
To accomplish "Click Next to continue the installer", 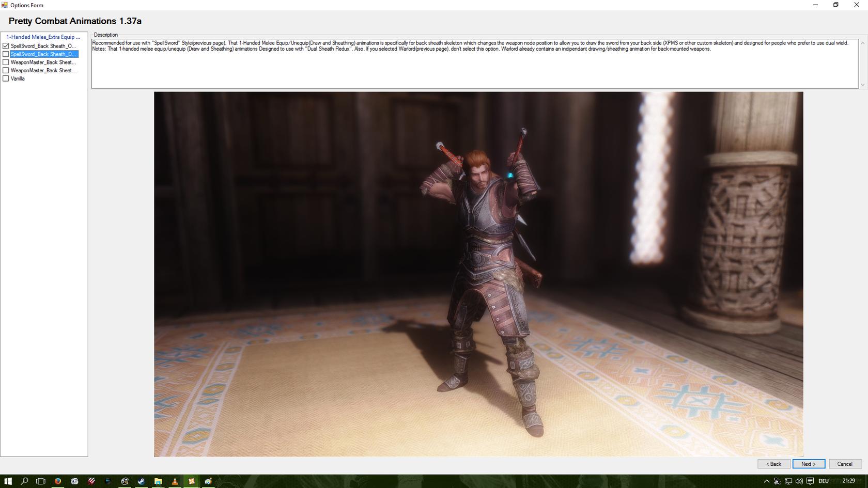I will coord(808,464).
